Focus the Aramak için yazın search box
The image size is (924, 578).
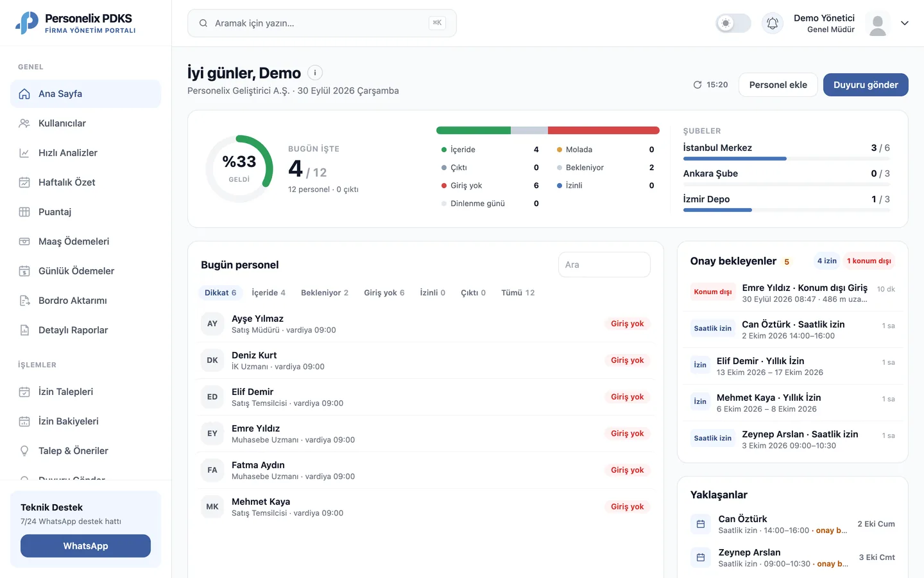(322, 23)
